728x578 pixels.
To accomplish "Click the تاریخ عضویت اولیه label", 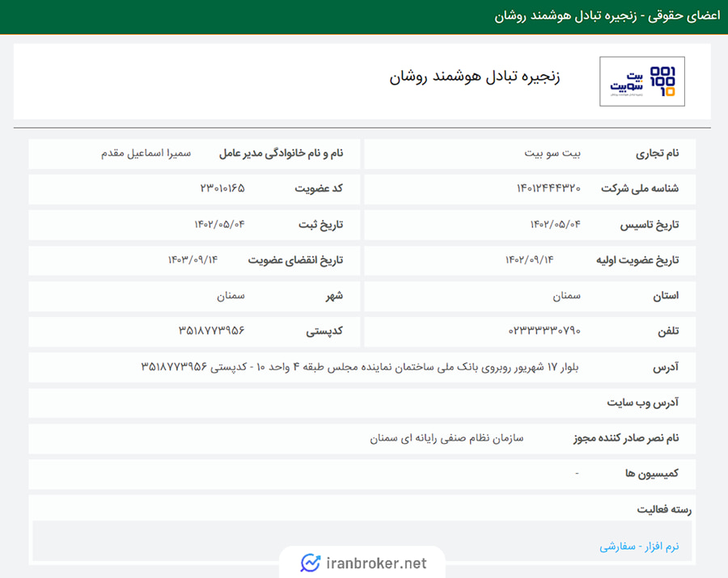I will point(637,260).
